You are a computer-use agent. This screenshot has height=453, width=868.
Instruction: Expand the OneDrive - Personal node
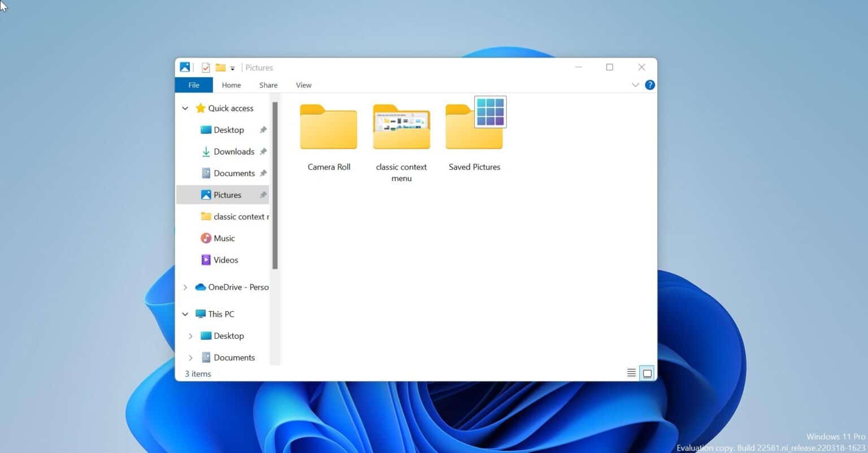[x=185, y=287]
